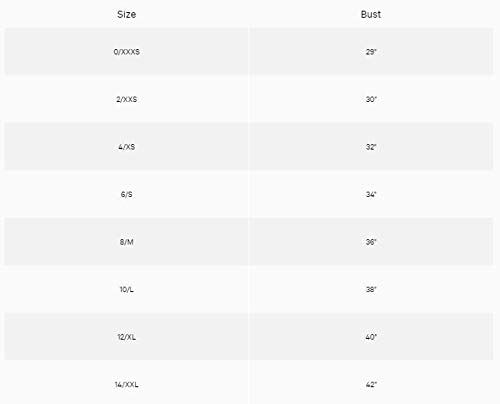
Task: Click the Bust column header
Action: point(371,14)
